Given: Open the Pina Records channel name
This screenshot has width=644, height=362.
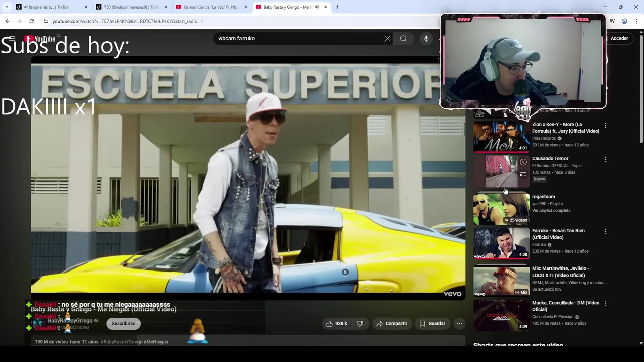Looking at the screenshot, I should [544, 138].
